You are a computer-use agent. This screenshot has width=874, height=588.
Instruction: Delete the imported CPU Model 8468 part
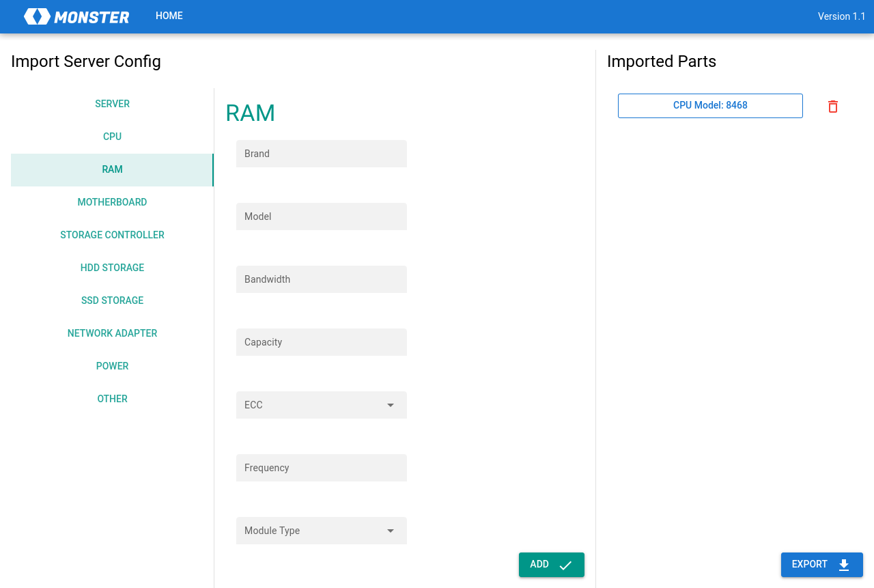832,107
